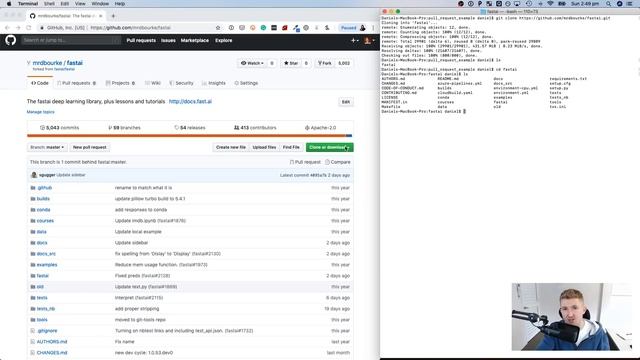Viewport: 640px width, 360px height.
Task: Open the conda folder
Action: (43, 210)
